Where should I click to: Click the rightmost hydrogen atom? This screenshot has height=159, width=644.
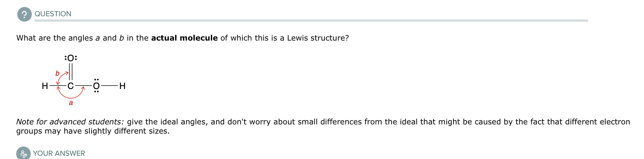click(x=122, y=86)
